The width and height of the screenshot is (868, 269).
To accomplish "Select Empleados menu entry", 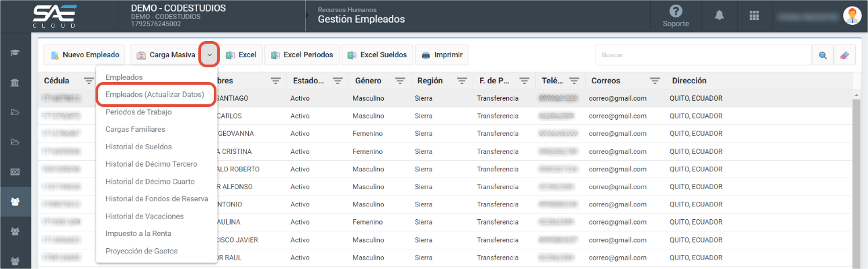I will coord(155,77).
